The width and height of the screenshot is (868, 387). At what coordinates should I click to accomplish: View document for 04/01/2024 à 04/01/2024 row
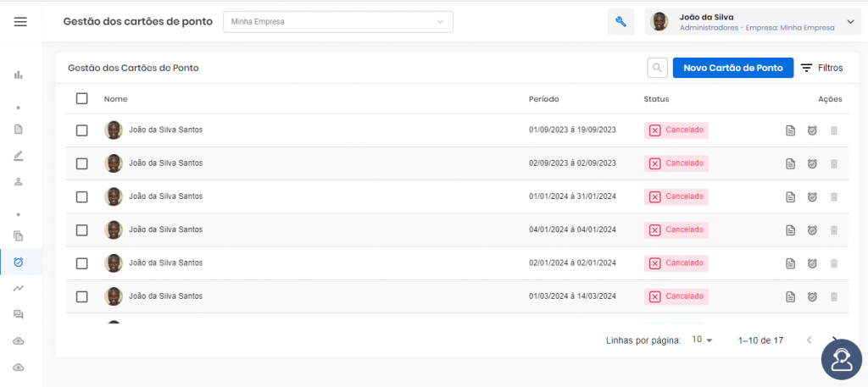(x=791, y=230)
